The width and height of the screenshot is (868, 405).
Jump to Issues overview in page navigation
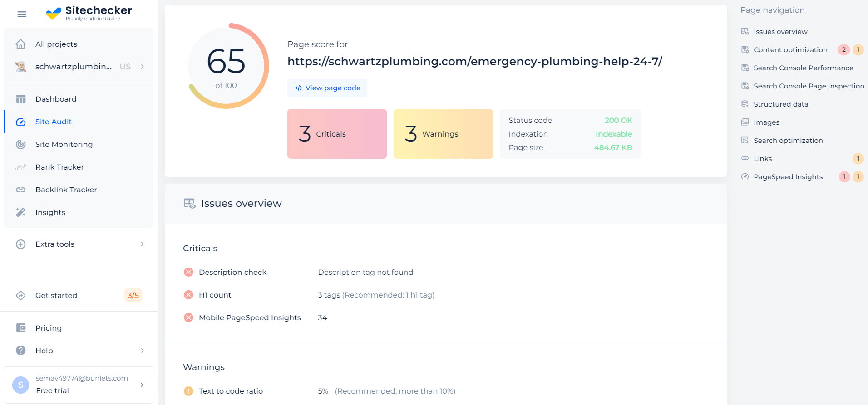pyautogui.click(x=780, y=32)
